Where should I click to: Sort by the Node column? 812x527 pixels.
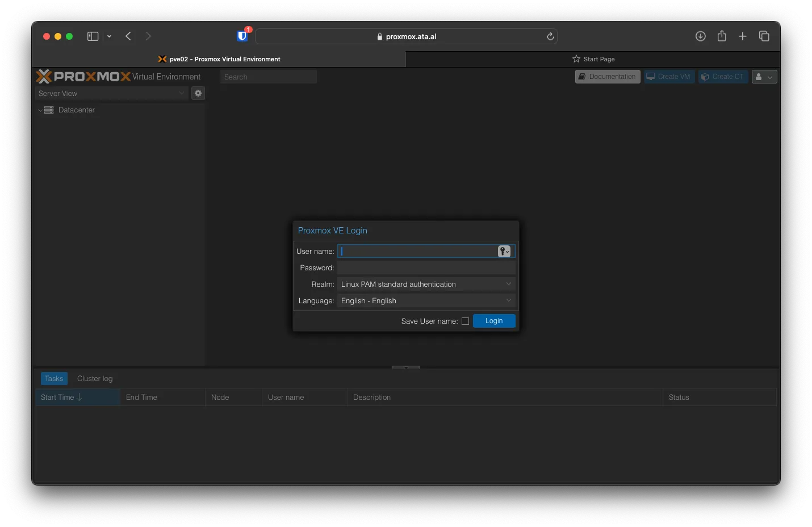pos(233,397)
